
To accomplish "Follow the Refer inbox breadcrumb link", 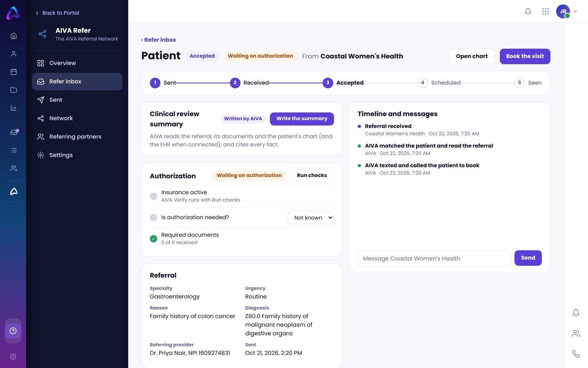I will tap(159, 40).
